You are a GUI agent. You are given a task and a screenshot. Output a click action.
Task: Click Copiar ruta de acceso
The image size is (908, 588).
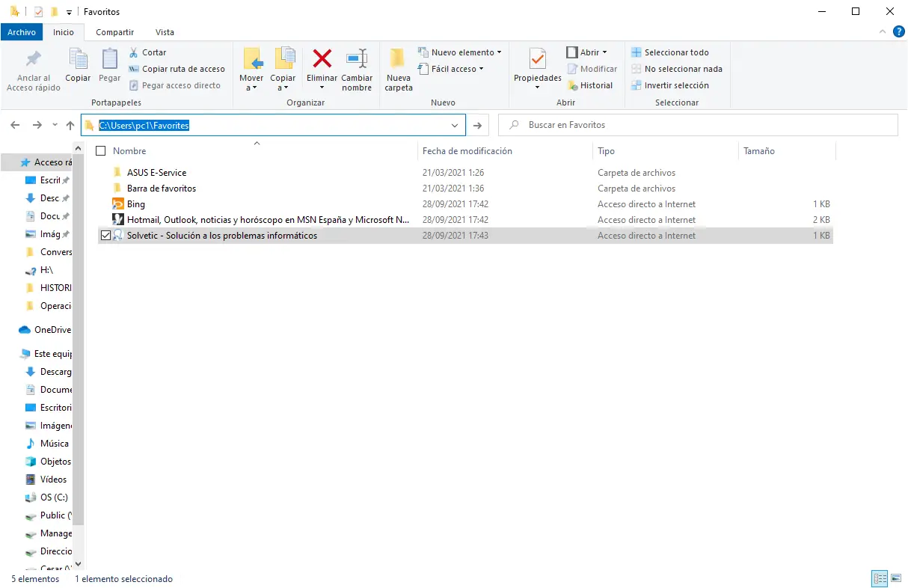click(177, 69)
